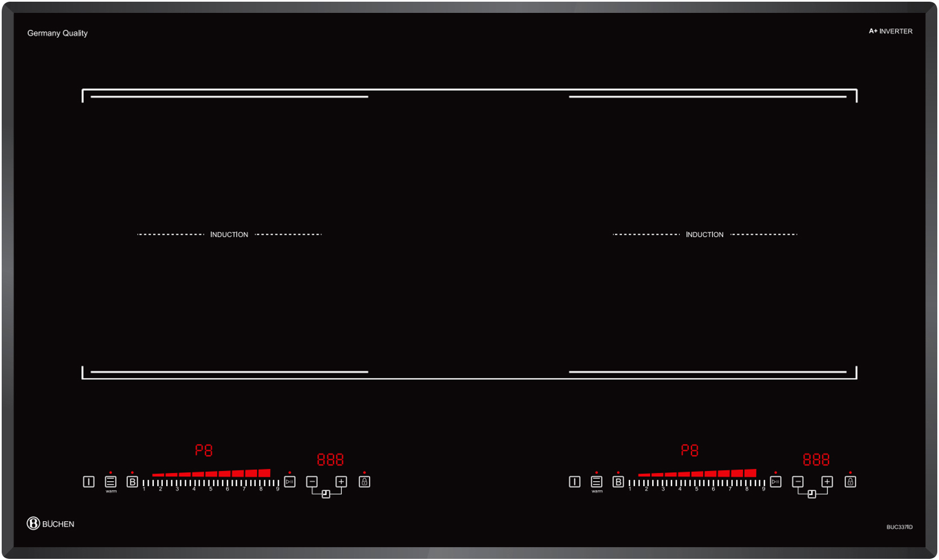
Task: Tap the right zone play/pause key
Action: coord(776,482)
